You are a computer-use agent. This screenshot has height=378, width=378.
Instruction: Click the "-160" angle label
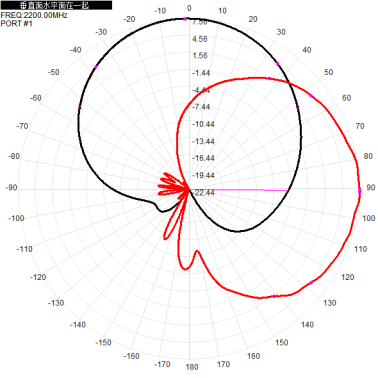131,356
